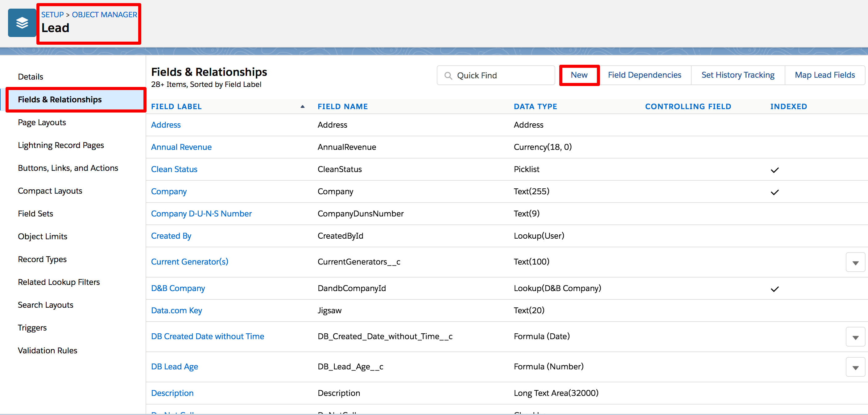The width and height of the screenshot is (868, 415).
Task: Open the Annual Revenue field link
Action: click(181, 147)
